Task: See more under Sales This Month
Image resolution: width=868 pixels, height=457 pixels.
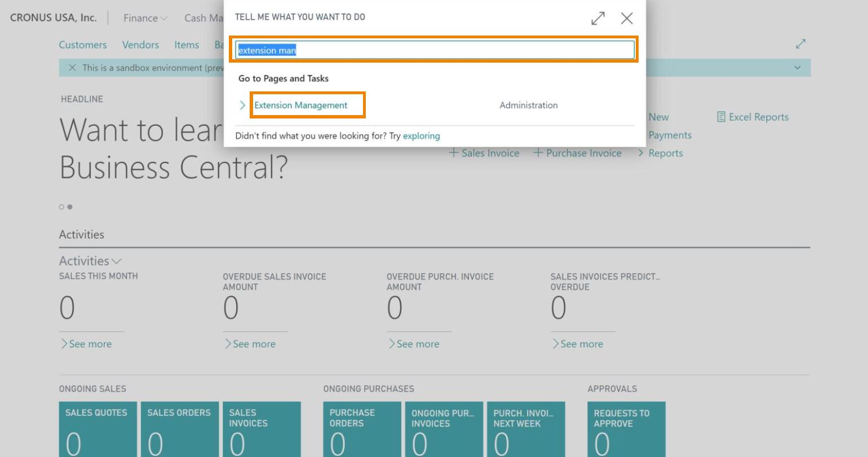Action: coord(86,344)
